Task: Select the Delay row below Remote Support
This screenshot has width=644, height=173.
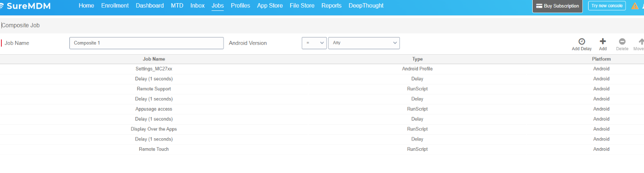Action: [322, 99]
